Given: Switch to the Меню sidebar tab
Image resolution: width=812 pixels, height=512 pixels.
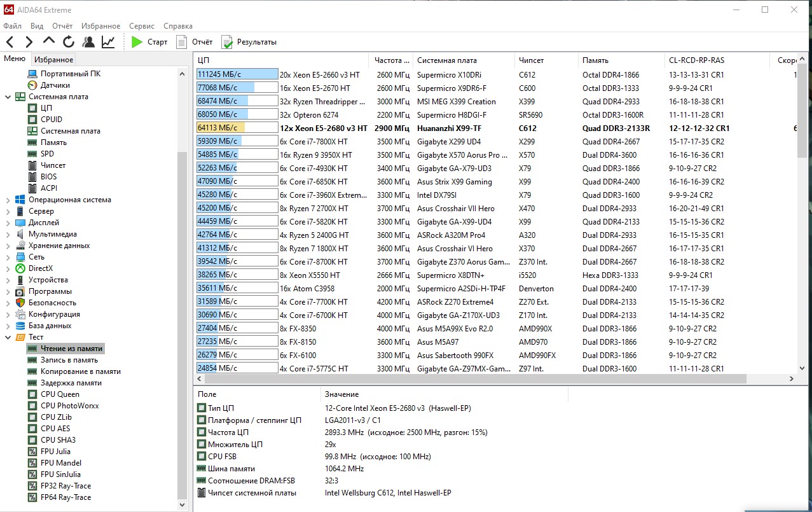Looking at the screenshot, I should [x=15, y=59].
